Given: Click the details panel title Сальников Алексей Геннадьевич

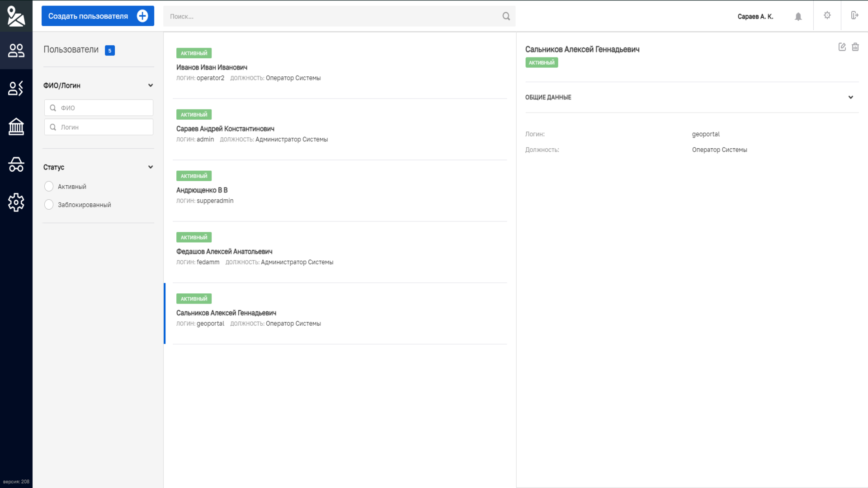Looking at the screenshot, I should pos(582,49).
